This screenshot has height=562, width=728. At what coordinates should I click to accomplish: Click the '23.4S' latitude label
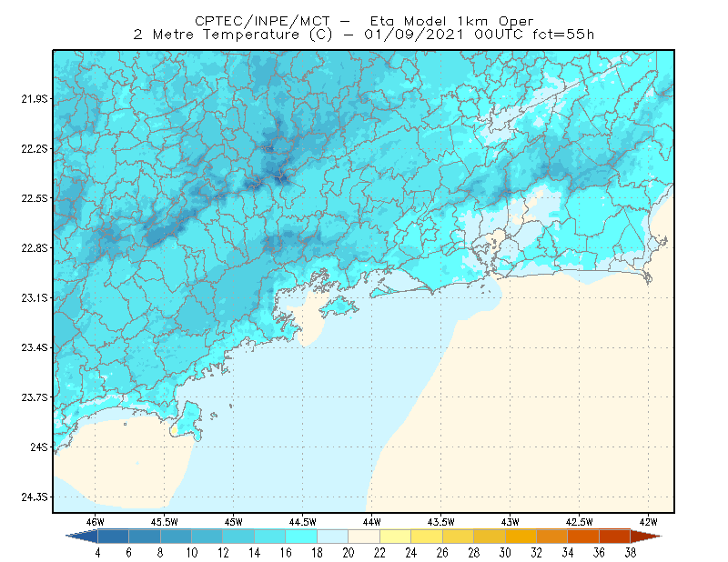pos(35,347)
